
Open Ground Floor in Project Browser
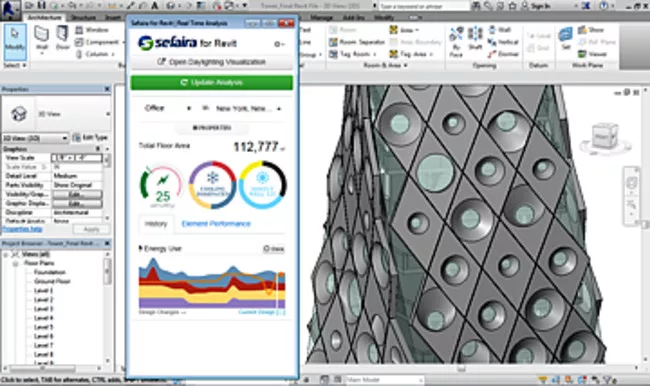(52, 281)
